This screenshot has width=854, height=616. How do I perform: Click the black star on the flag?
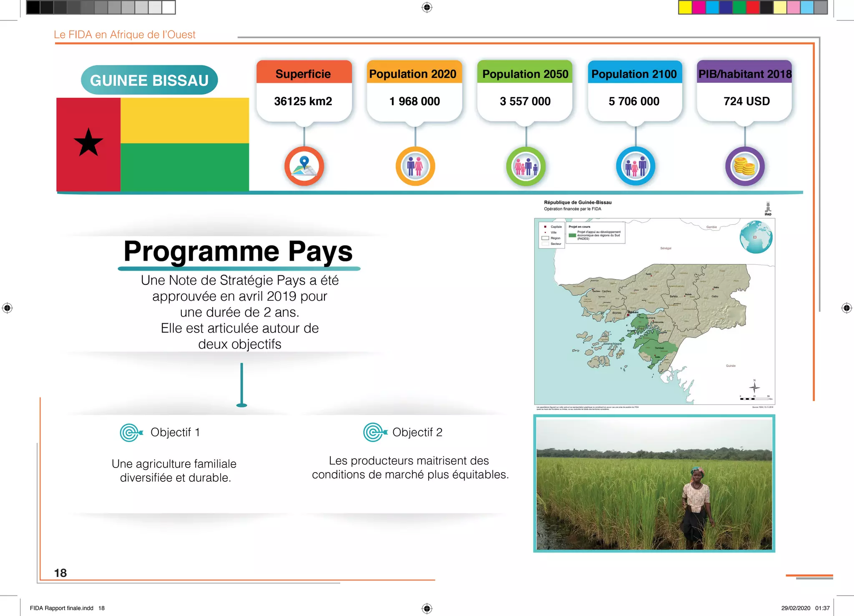tap(88, 143)
